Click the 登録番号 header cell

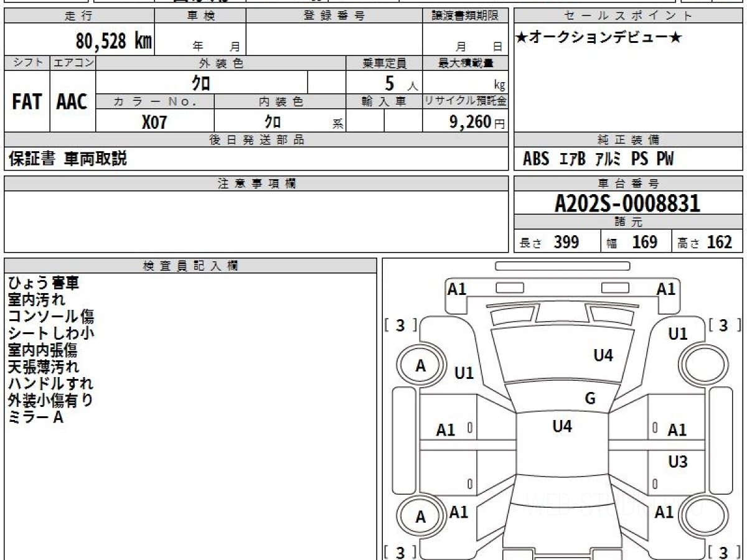[x=334, y=16]
